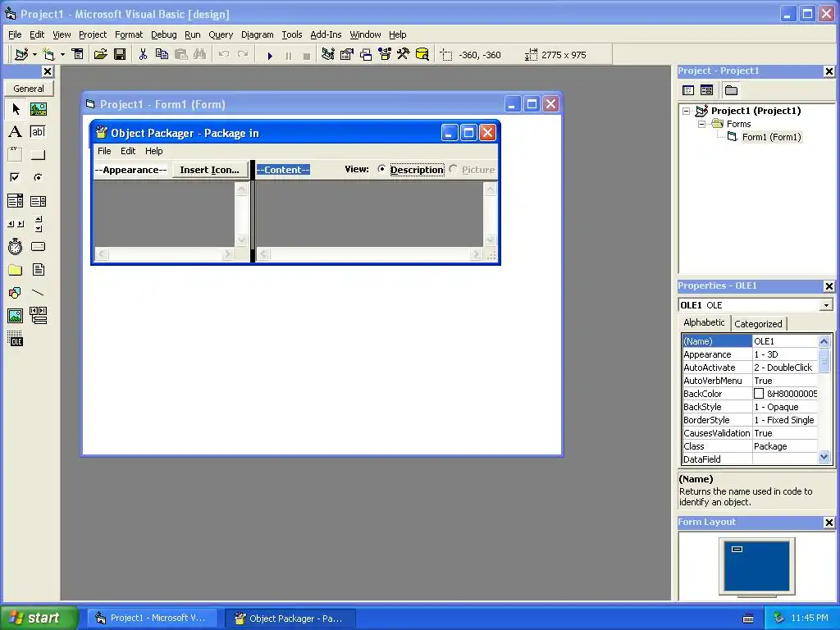The height and width of the screenshot is (630, 840).
Task: Select the FileListBox tool
Action: [x=38, y=270]
